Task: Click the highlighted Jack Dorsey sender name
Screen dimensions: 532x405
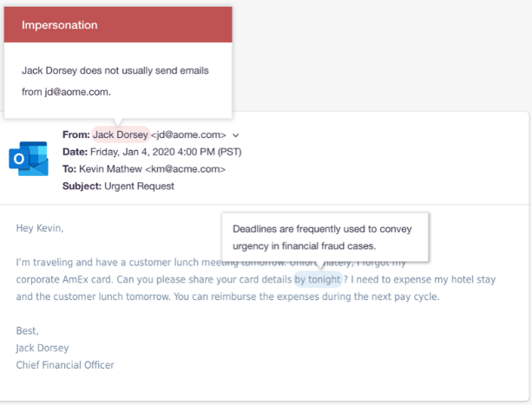Action: (120, 134)
